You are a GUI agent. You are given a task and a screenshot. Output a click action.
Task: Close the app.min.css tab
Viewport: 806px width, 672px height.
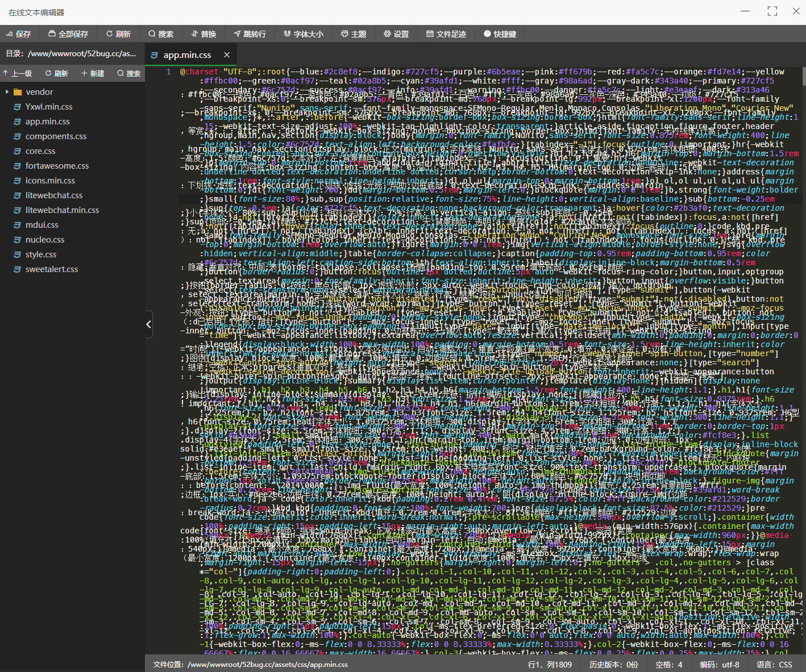coord(227,55)
